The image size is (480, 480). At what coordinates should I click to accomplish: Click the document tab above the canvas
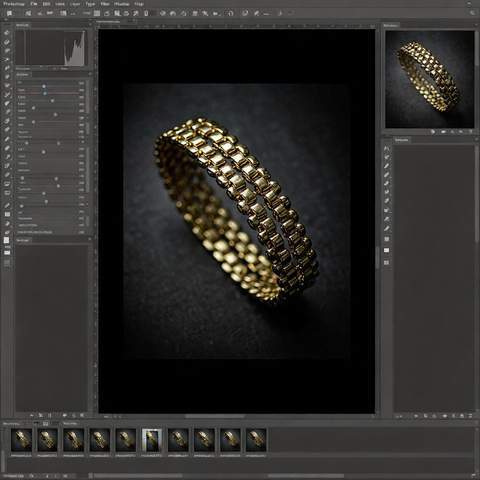pyautogui.click(x=108, y=21)
